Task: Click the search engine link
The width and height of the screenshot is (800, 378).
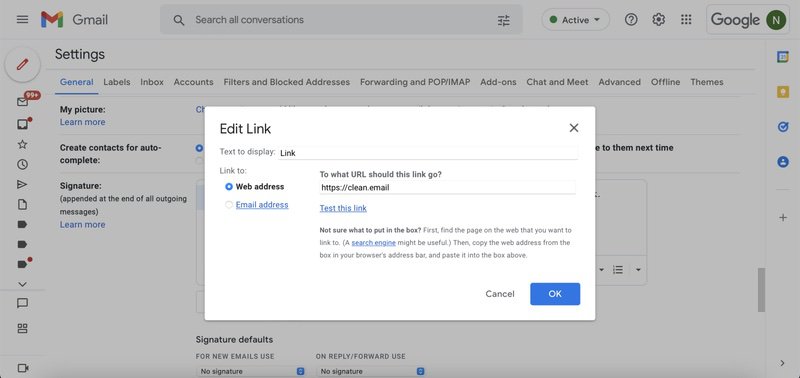Action: click(373, 243)
